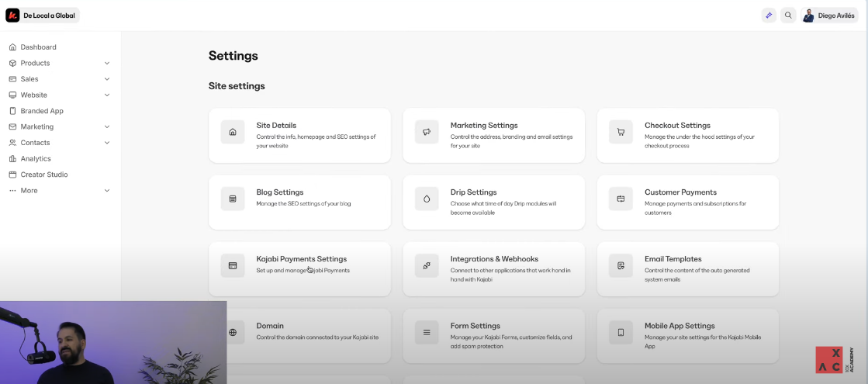Select Website label in sidebar
The image size is (868, 384).
34,95
